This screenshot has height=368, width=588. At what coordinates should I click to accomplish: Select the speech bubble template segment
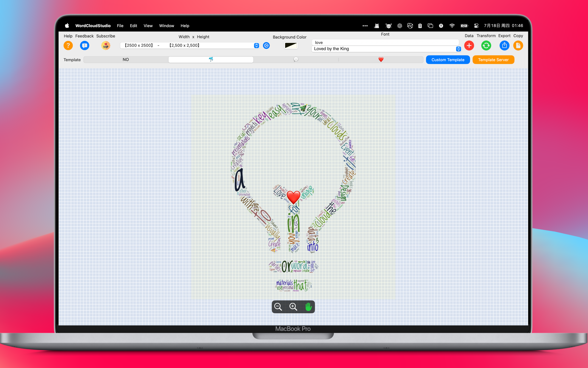[x=296, y=60]
